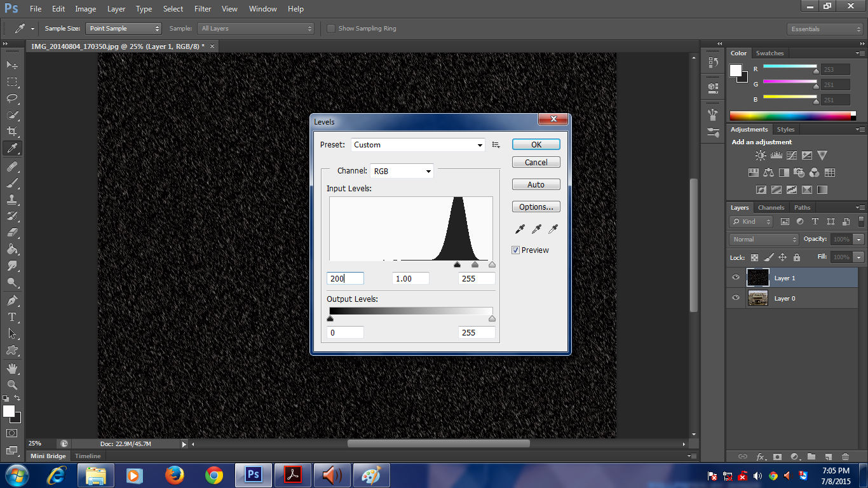Pick the white point eyedropper in Levels

(x=553, y=229)
